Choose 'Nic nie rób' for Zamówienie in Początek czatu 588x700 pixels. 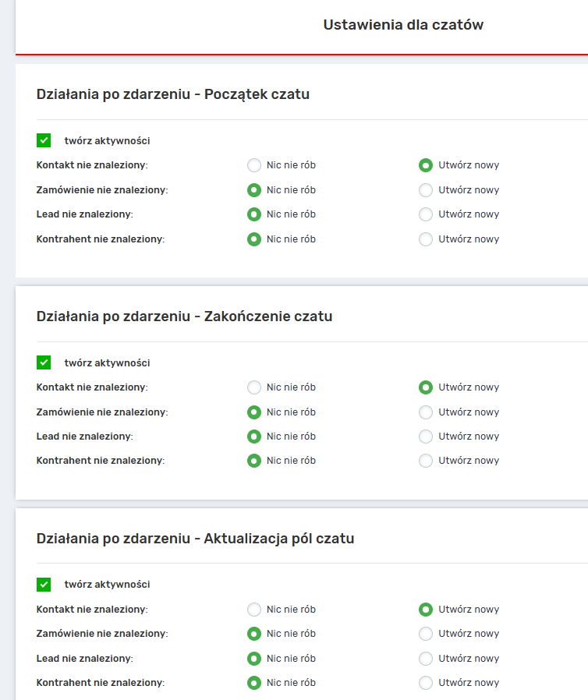(x=254, y=190)
